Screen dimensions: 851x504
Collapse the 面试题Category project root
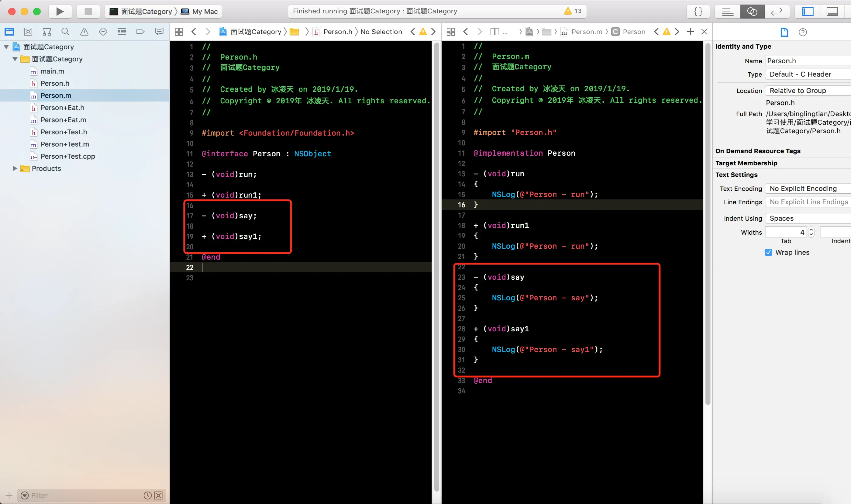(6, 47)
